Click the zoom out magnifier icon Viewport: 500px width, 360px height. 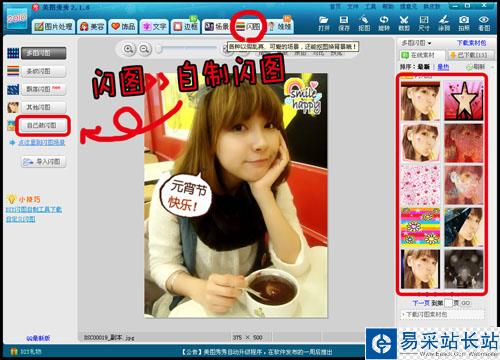pos(144,49)
